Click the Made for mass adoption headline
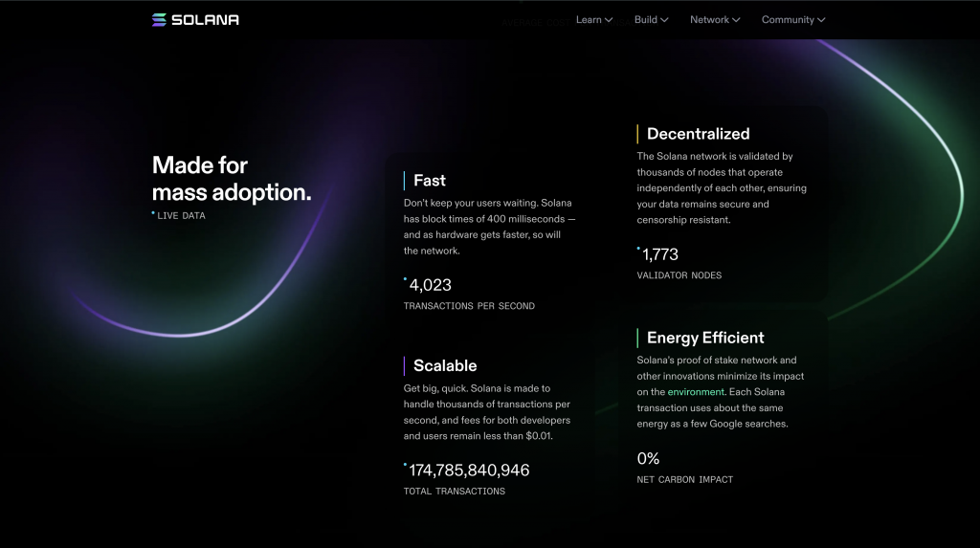 pyautogui.click(x=232, y=179)
